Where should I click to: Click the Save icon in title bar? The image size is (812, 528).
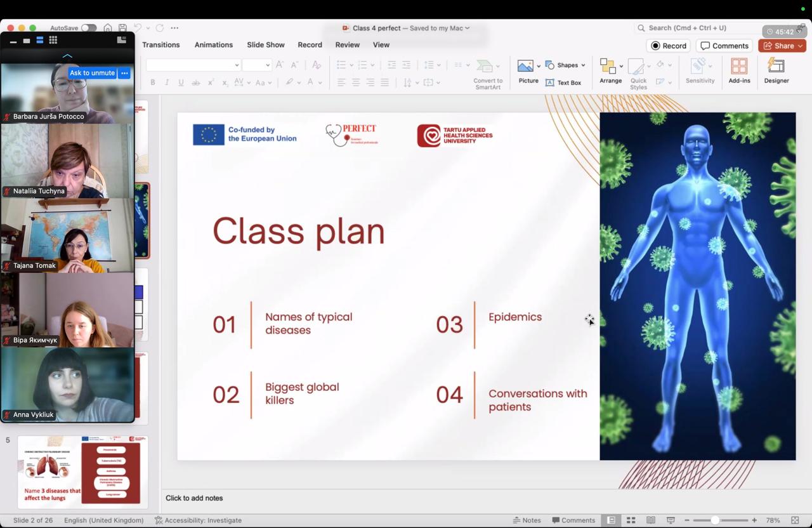pos(122,28)
